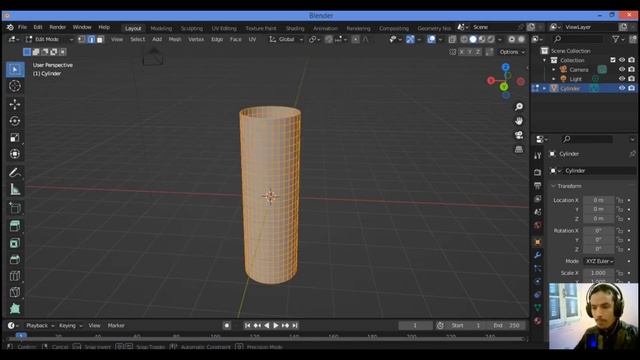Click the End frame field
Image resolution: width=640 pixels, height=360 pixels.
tap(507, 325)
